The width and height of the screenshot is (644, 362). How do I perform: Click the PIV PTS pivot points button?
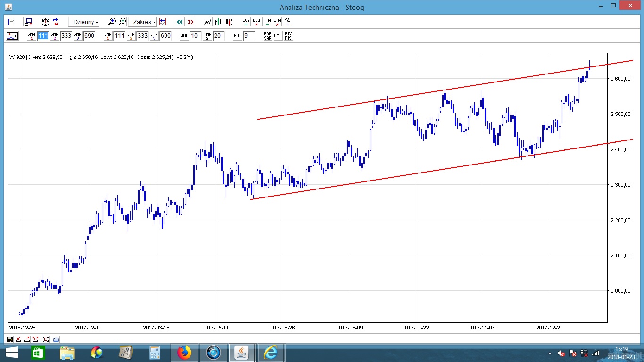(289, 36)
